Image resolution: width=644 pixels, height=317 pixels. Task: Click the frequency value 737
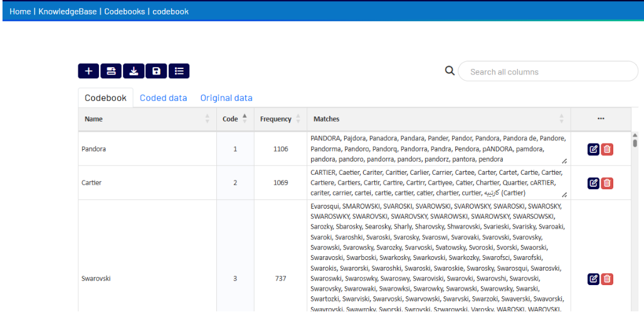click(280, 279)
